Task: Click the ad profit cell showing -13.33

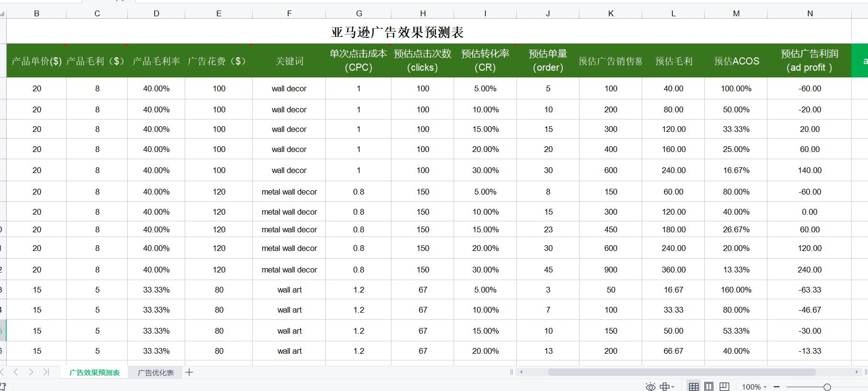Action: [x=810, y=351]
